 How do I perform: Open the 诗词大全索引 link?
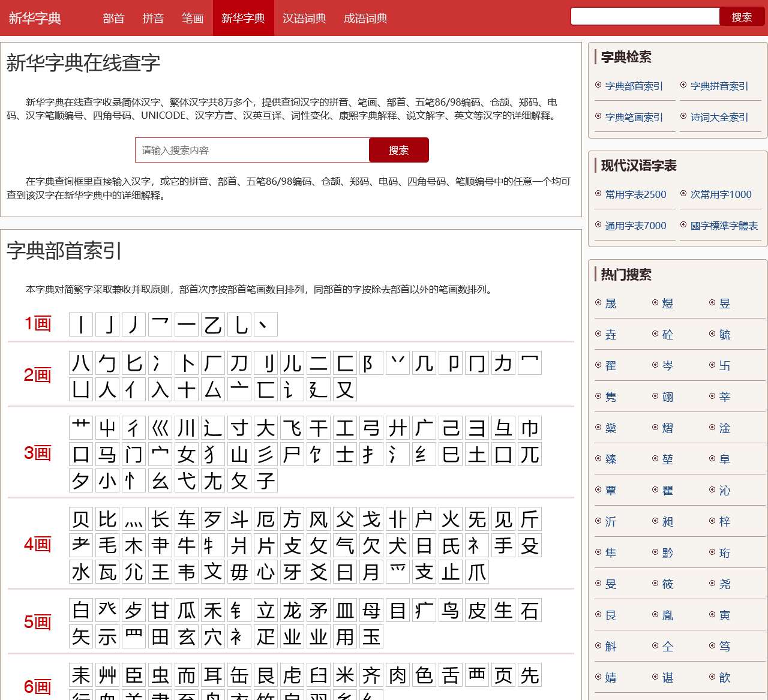coord(719,117)
